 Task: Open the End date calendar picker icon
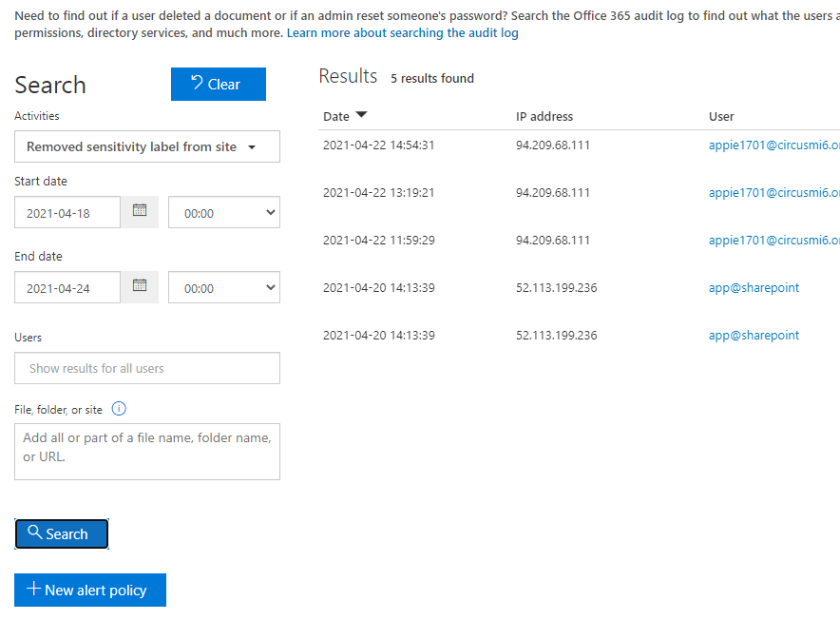click(140, 286)
